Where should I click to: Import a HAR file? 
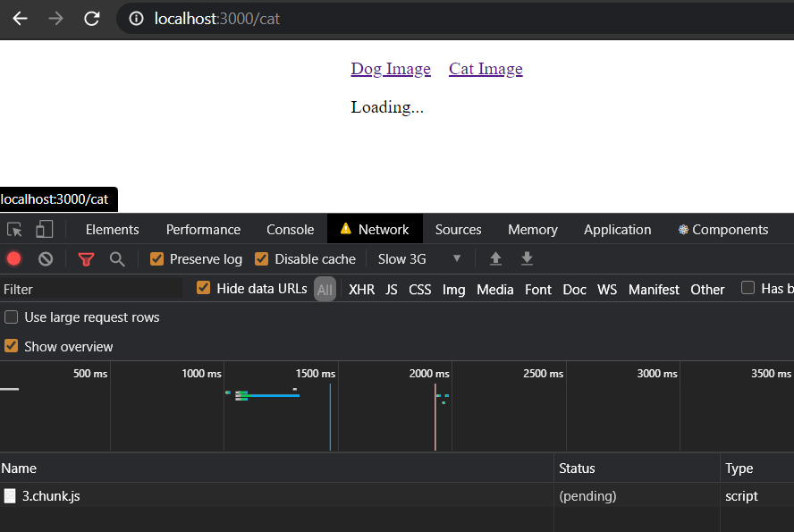point(495,258)
